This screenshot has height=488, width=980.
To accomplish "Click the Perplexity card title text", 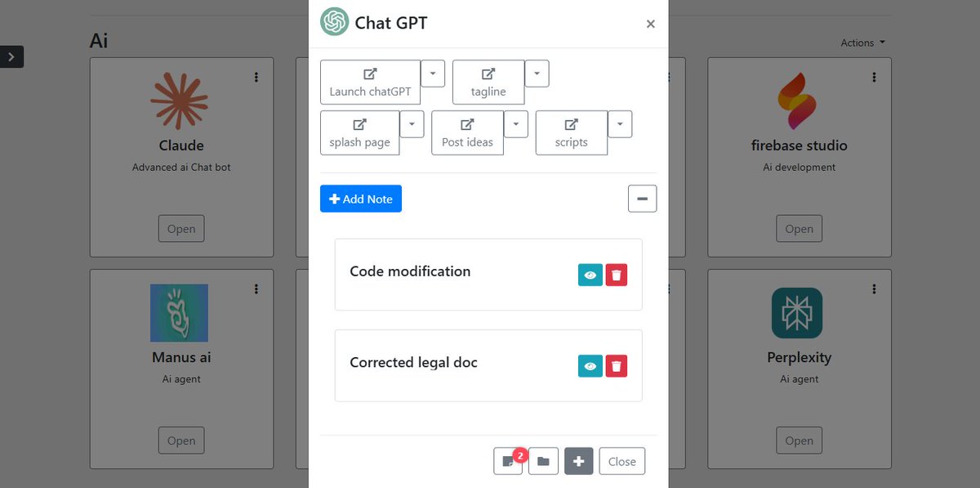I will (800, 357).
